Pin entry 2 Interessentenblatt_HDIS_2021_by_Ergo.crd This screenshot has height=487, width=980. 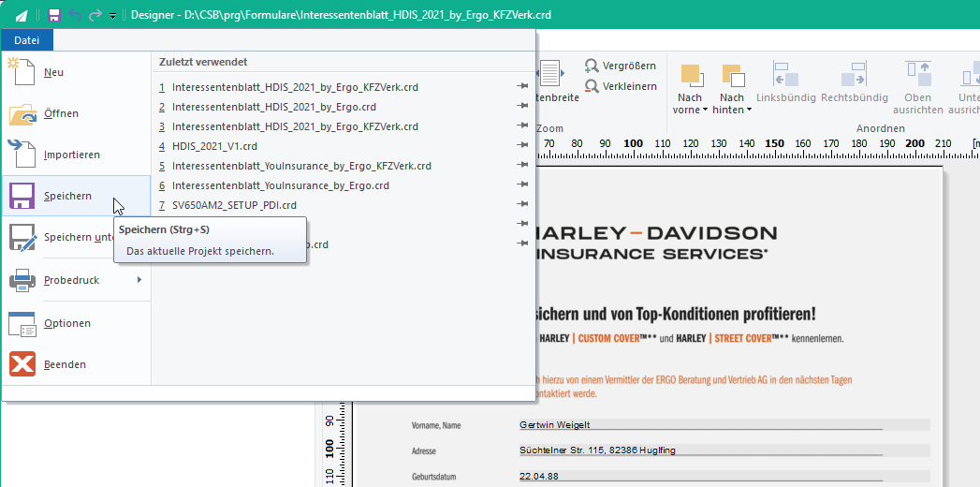click(x=523, y=106)
